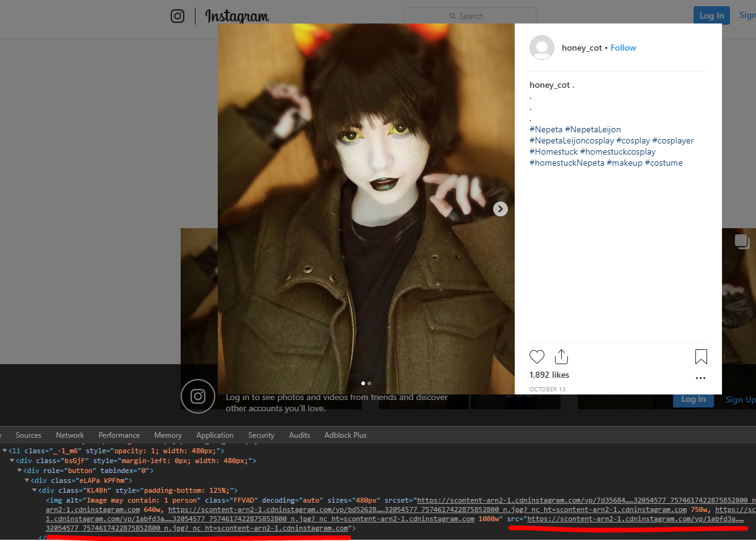Open the #homestuckNepeta hashtag
The height and width of the screenshot is (541, 756).
(567, 163)
